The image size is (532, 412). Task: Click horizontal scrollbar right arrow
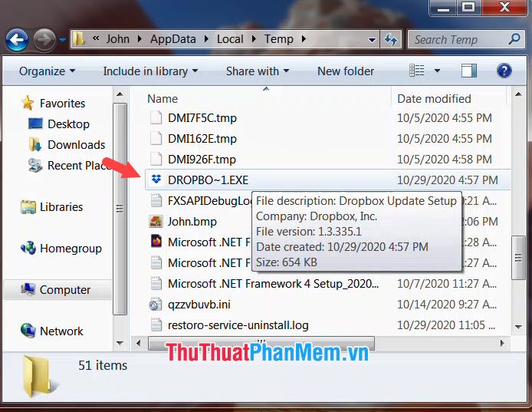[x=502, y=343]
